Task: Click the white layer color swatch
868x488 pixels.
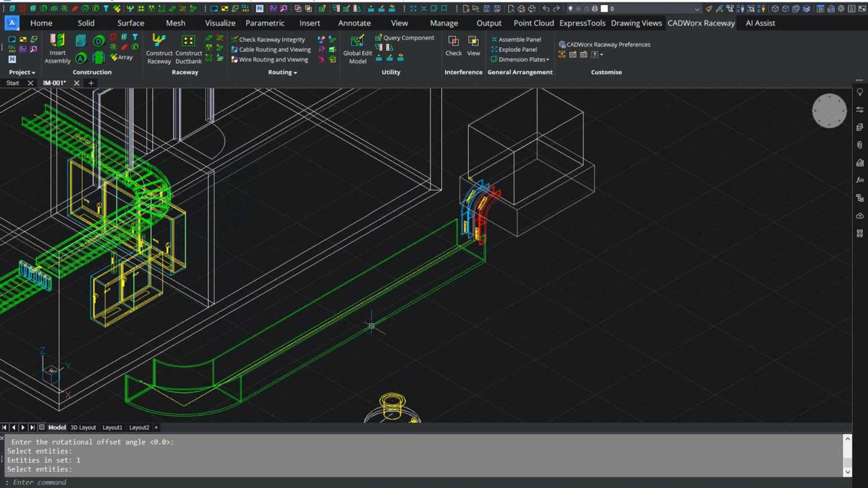Action: point(604,9)
